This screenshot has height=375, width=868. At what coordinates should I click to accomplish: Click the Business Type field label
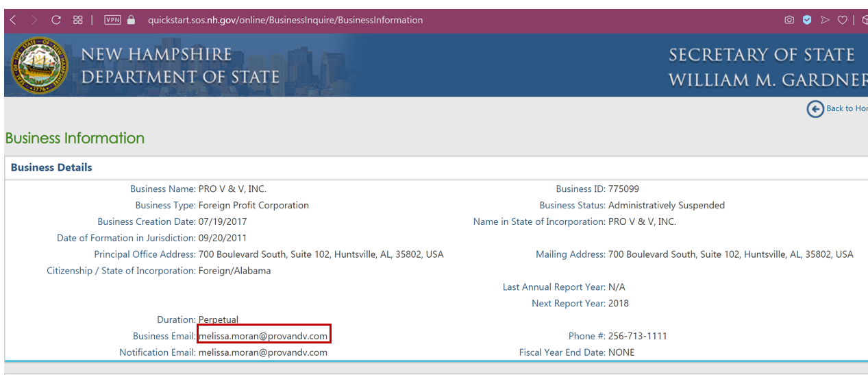pos(165,206)
